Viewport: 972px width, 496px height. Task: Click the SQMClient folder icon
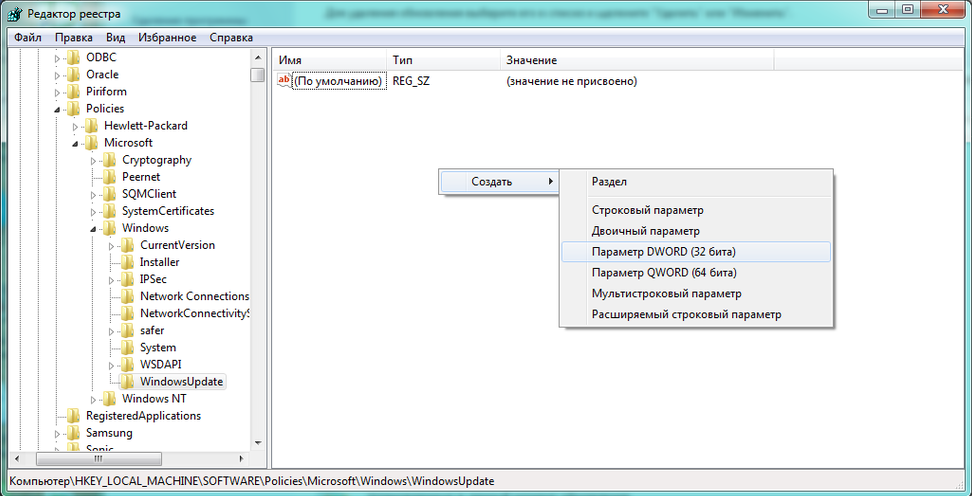pos(110,194)
